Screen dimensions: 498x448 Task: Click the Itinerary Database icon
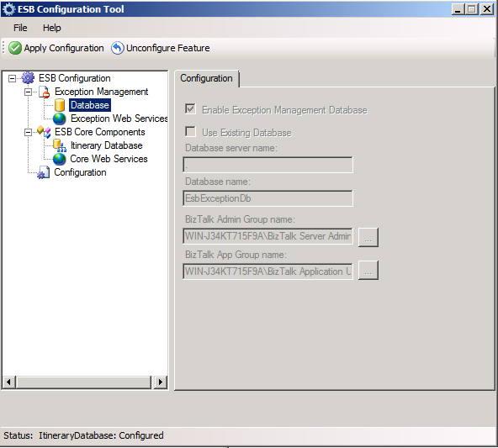point(60,145)
